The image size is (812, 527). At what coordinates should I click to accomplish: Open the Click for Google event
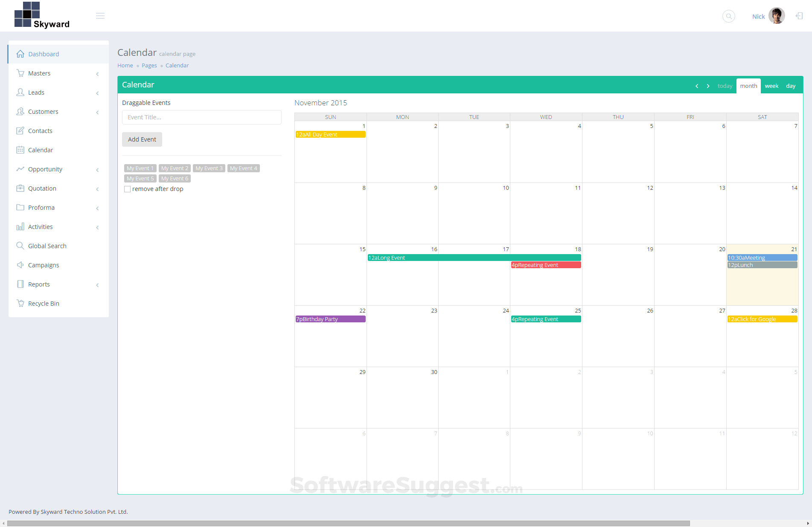[x=762, y=319]
